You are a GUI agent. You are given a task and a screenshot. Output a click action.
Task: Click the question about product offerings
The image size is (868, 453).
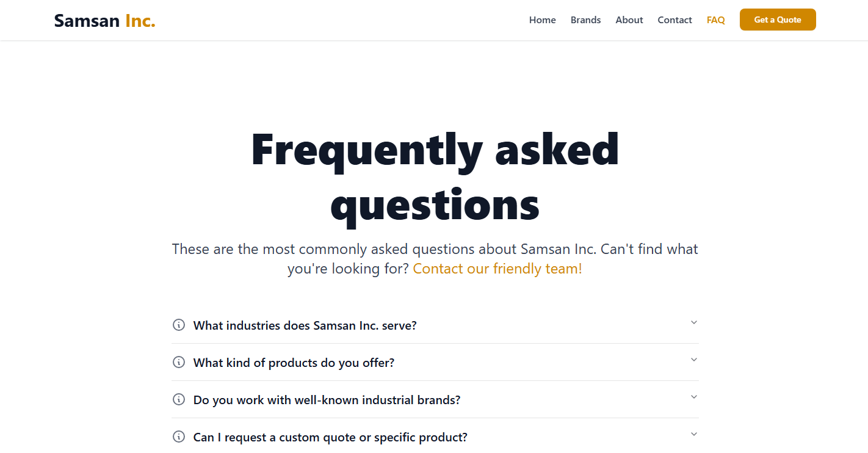294,362
